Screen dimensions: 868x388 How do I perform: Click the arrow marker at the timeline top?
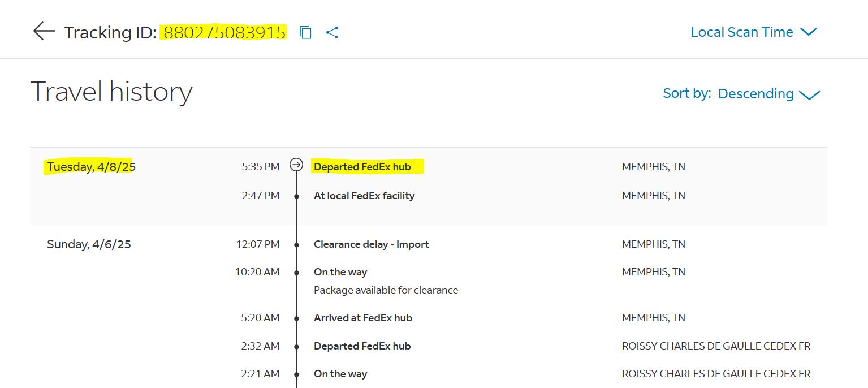[x=296, y=165]
